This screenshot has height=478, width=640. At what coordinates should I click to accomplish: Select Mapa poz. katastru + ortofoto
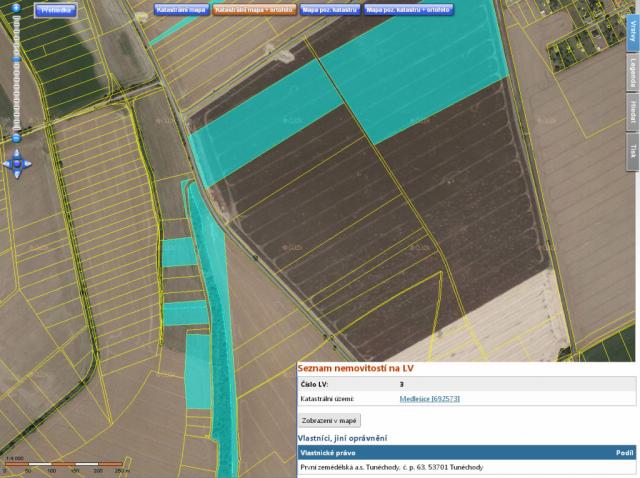click(x=408, y=10)
